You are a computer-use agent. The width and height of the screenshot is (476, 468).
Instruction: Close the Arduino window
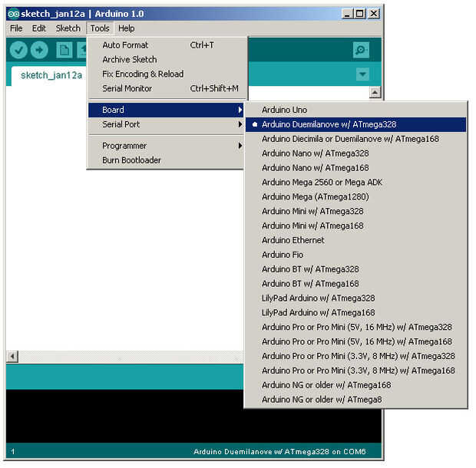point(374,14)
